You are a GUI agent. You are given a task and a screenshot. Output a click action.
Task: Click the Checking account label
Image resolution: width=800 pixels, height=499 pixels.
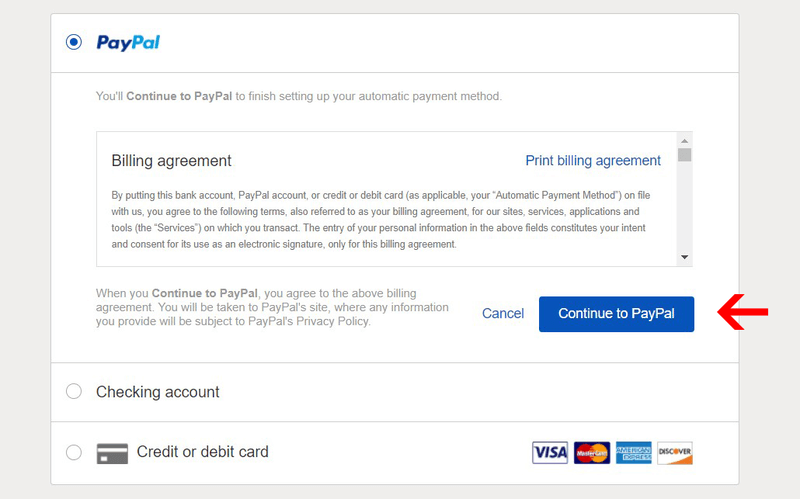click(x=158, y=392)
